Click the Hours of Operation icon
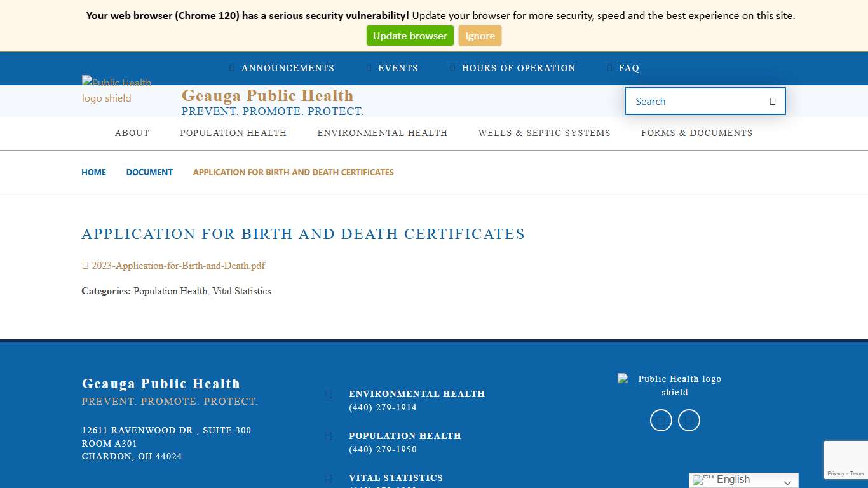868x488 pixels. [x=452, y=68]
